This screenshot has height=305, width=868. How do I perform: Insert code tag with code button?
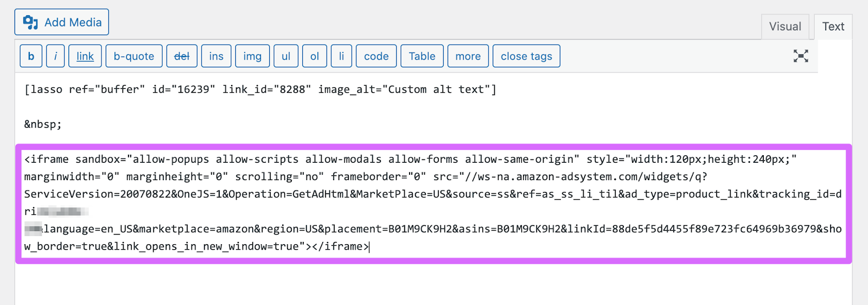376,56
